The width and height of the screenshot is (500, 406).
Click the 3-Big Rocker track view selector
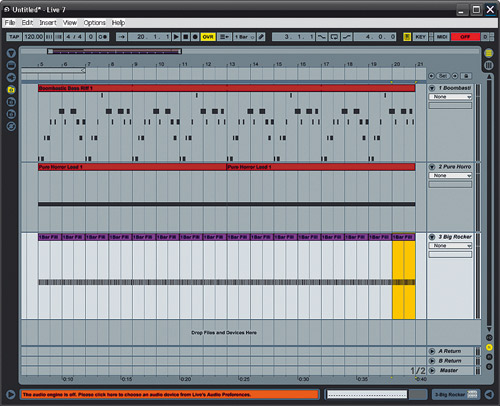coord(456,395)
